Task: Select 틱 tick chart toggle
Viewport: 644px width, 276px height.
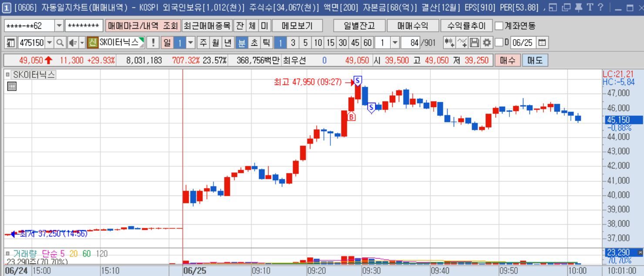Action: (x=266, y=43)
